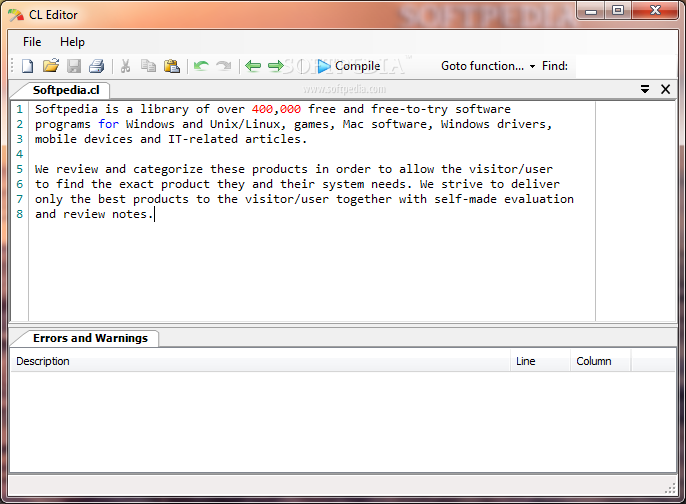Click the blue keyword 'for' on line 2
The image size is (686, 504).
point(108,124)
